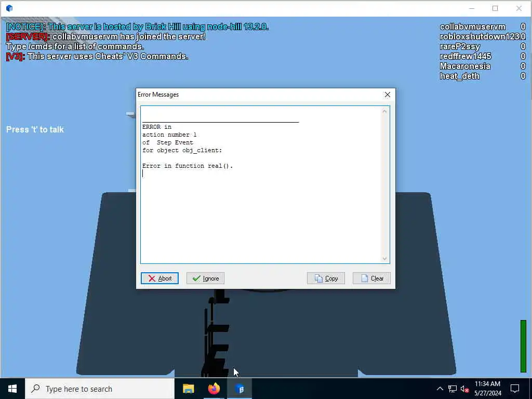Image resolution: width=532 pixels, height=399 pixels.
Task: Click the Abort button in Error Messages
Action: (159, 278)
